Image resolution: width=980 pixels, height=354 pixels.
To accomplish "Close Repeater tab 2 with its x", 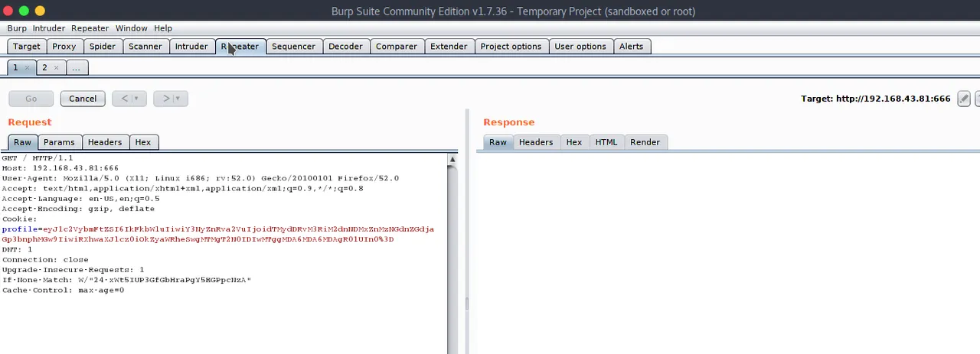I will coord(56,68).
